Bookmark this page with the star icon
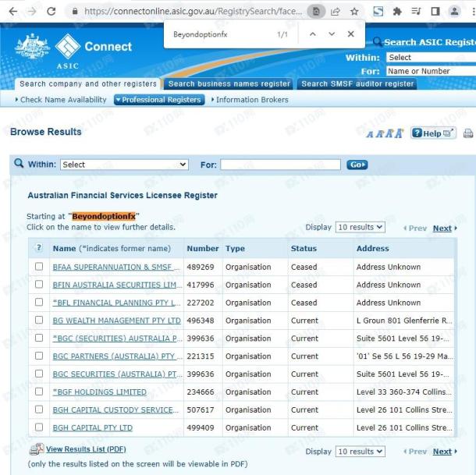Image resolution: width=476 pixels, height=475 pixels. point(354,12)
